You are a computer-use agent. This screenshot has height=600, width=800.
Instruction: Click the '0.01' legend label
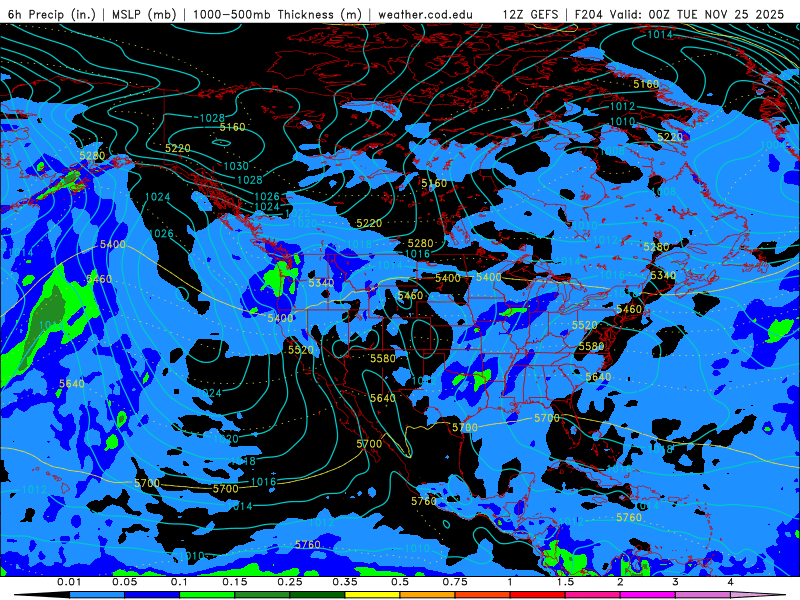pos(69,582)
